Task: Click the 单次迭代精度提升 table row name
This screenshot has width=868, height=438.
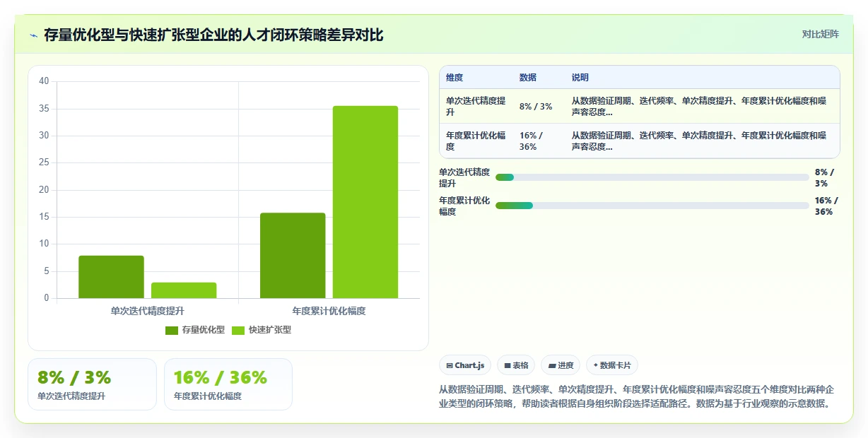Action: pyautogui.click(x=476, y=107)
